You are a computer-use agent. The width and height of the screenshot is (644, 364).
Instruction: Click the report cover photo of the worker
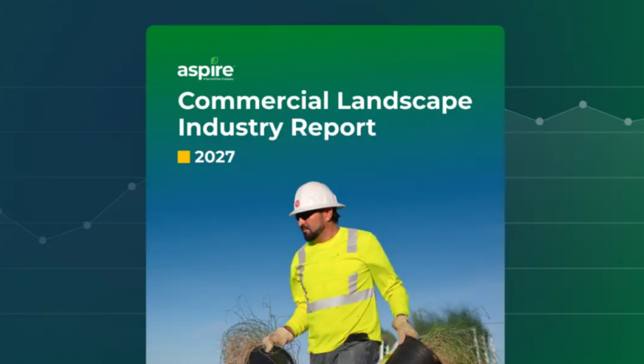325,273
